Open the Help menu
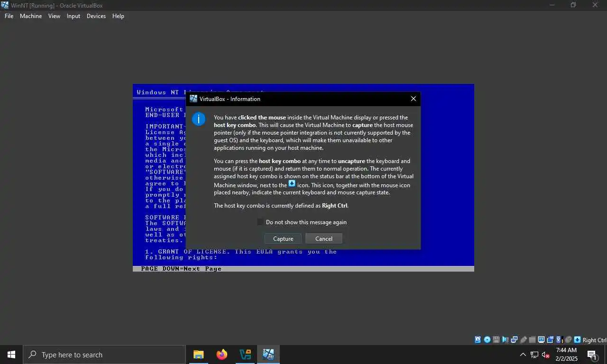 point(118,16)
